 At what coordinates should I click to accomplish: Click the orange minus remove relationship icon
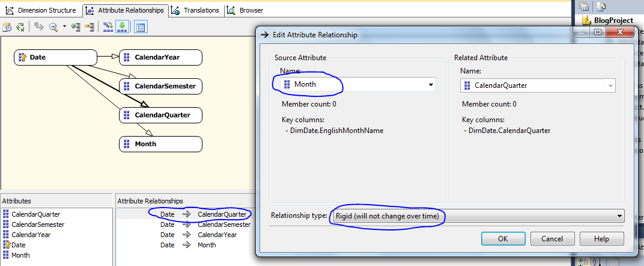click(90, 27)
